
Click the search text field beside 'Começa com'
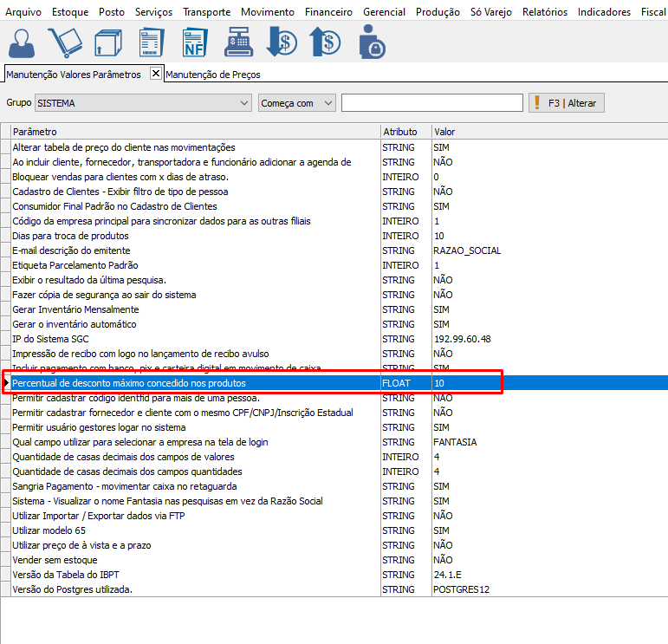tap(431, 103)
